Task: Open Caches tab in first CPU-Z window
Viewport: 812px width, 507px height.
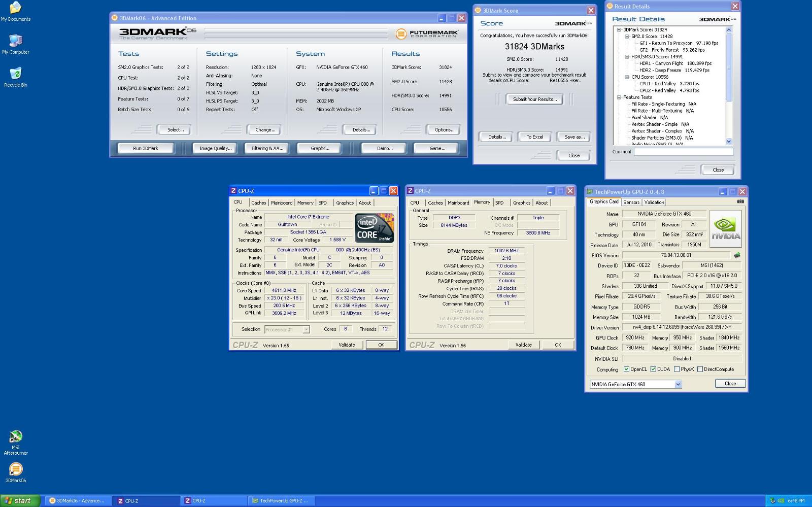Action: tap(258, 202)
